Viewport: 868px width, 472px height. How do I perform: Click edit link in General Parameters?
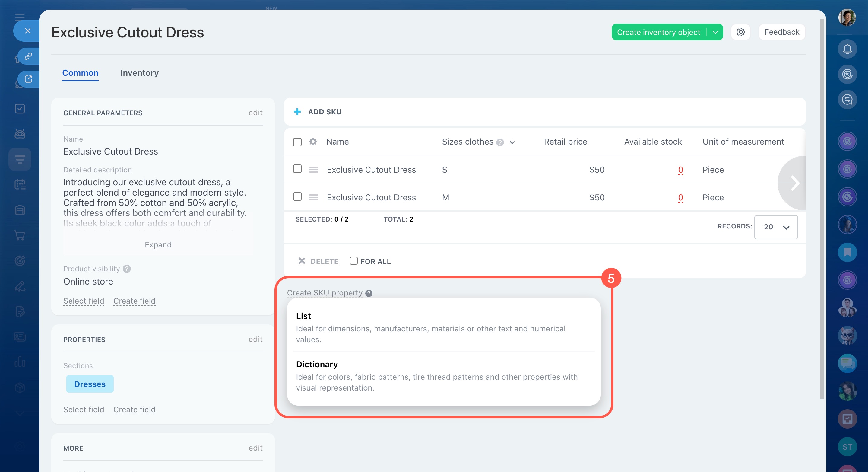(255, 113)
